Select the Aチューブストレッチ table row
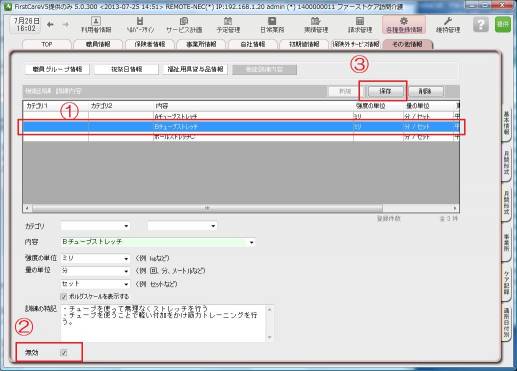Image resolution: width=517 pixels, height=371 pixels. 241,116
